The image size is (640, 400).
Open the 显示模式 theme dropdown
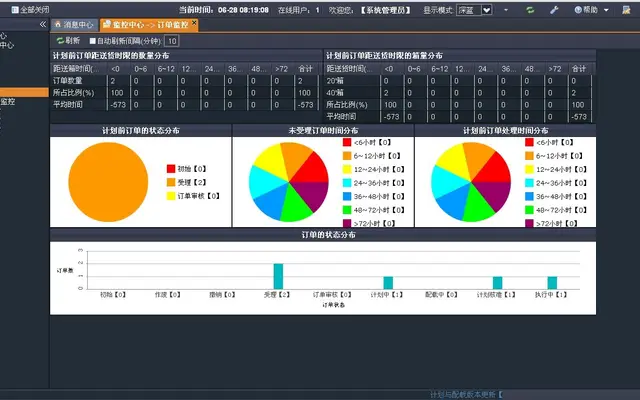click(x=474, y=10)
